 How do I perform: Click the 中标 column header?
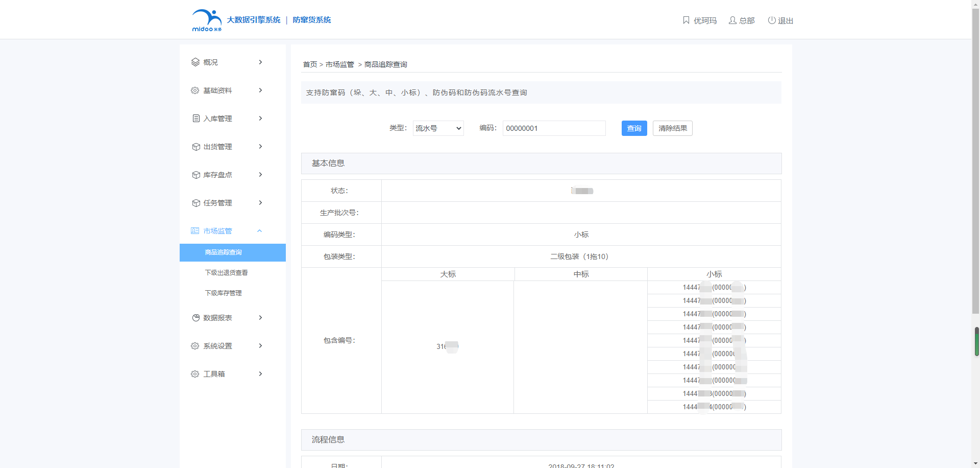pos(581,274)
